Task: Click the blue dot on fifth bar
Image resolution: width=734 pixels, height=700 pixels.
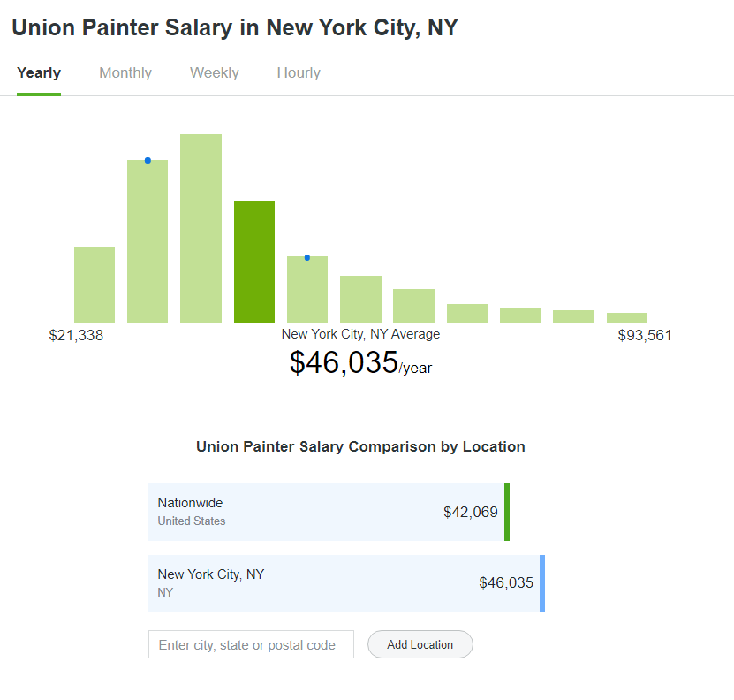Action: [307, 258]
